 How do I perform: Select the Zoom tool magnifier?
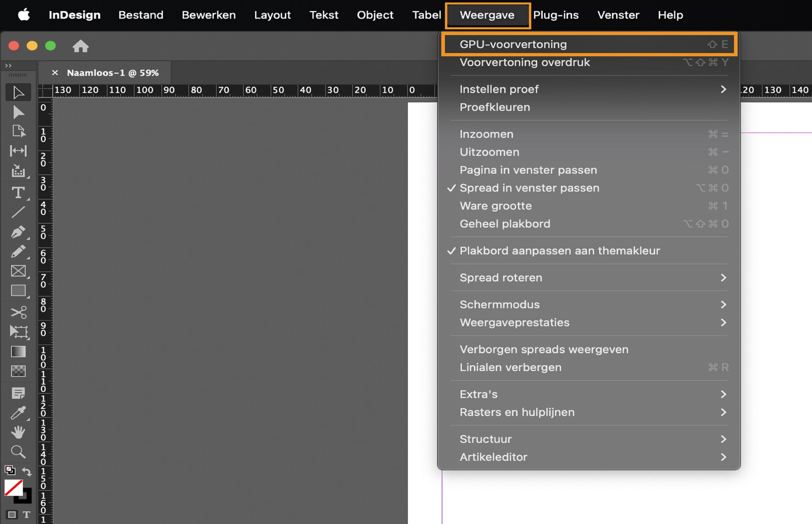pyautogui.click(x=18, y=452)
